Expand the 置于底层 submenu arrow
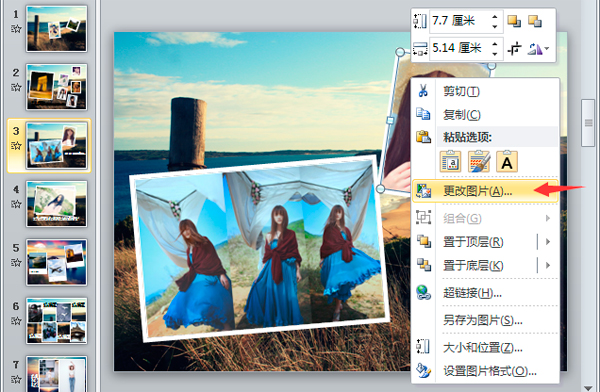The image size is (600, 392). (548, 265)
